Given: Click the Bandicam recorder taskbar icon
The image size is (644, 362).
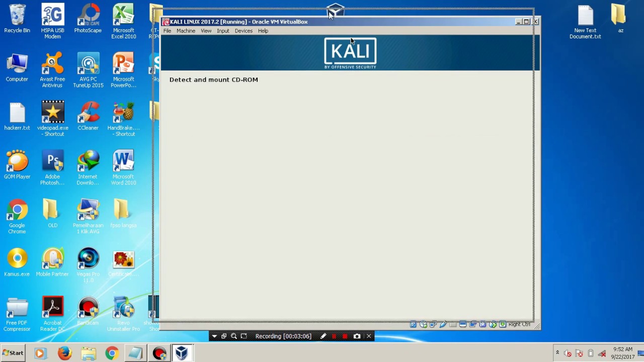Looking at the screenshot, I should 159,353.
